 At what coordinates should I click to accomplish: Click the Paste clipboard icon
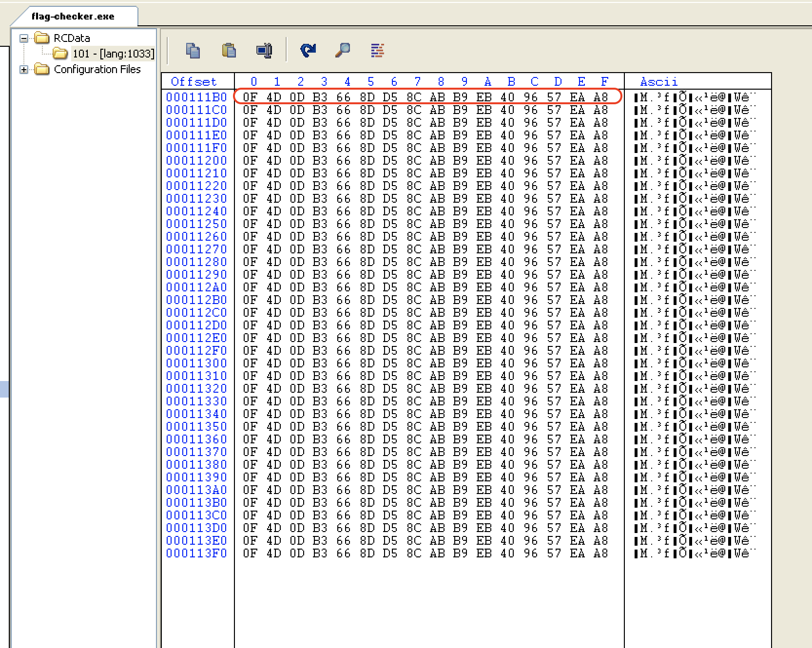click(229, 50)
